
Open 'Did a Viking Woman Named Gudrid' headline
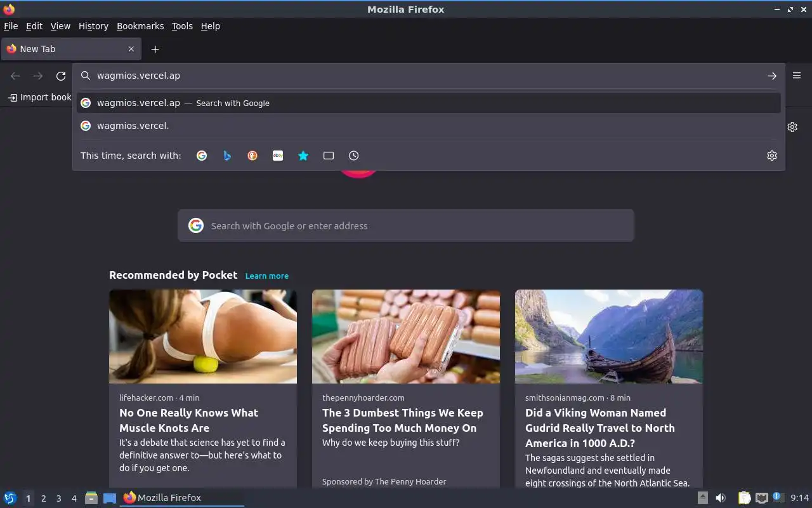600,428
